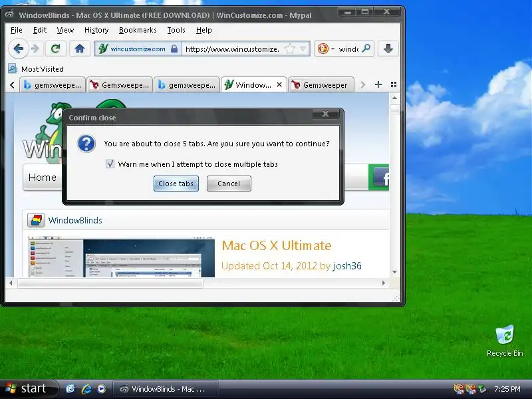Click the browser Back arrow button
Viewport: 532px width, 399px height.
(x=18, y=49)
